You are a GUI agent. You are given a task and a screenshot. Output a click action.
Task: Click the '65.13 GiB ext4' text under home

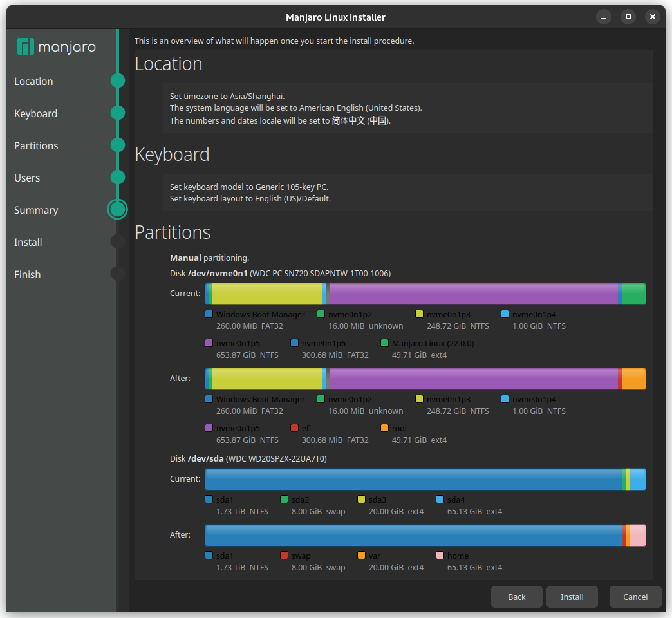click(474, 567)
